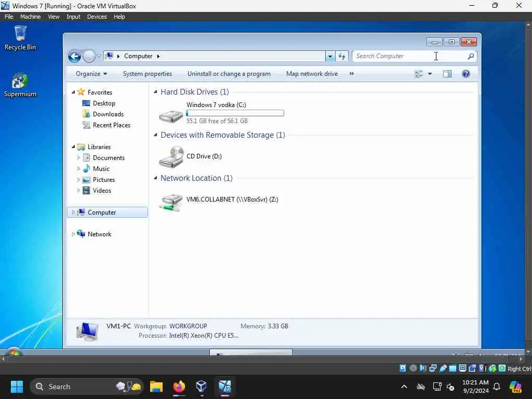Click VirtualBox network adapters indicator icon

click(433, 368)
